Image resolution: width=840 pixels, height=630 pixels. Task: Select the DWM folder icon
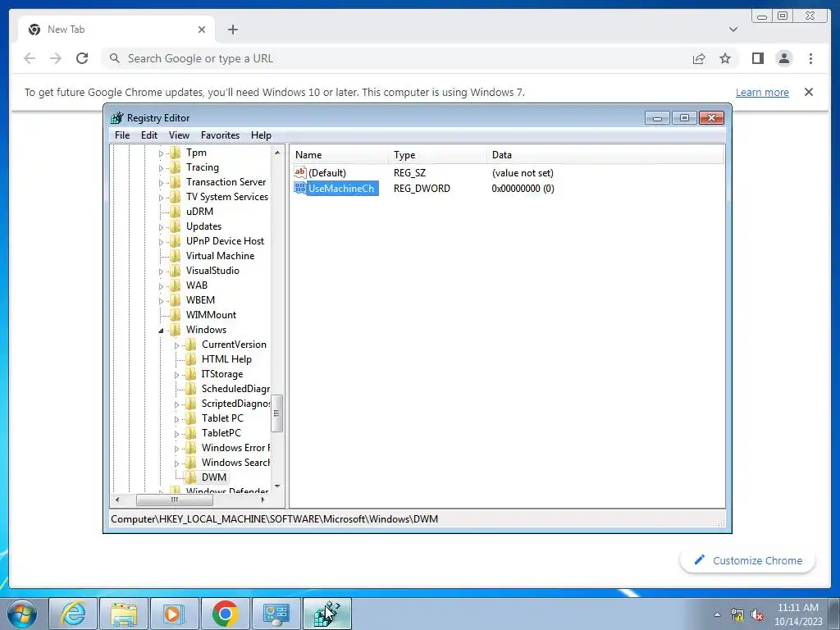click(190, 477)
